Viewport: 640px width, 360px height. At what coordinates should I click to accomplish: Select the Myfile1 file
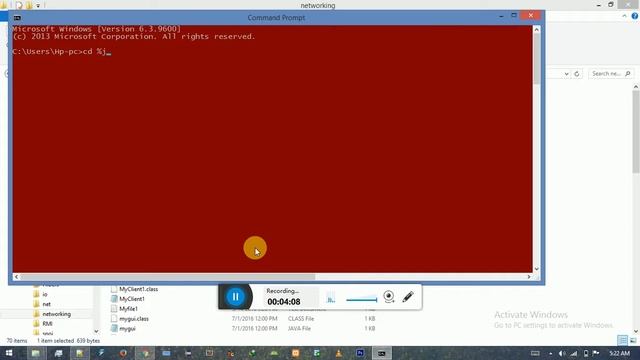click(x=128, y=309)
